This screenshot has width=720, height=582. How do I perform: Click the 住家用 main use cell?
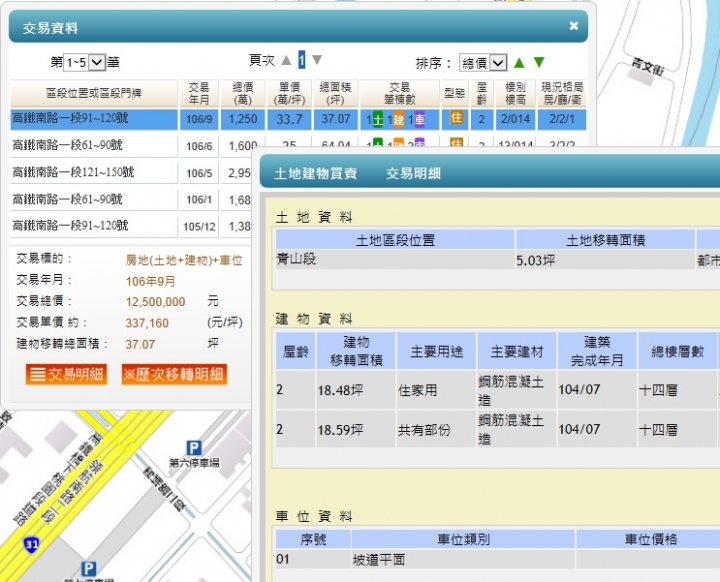tap(436, 390)
